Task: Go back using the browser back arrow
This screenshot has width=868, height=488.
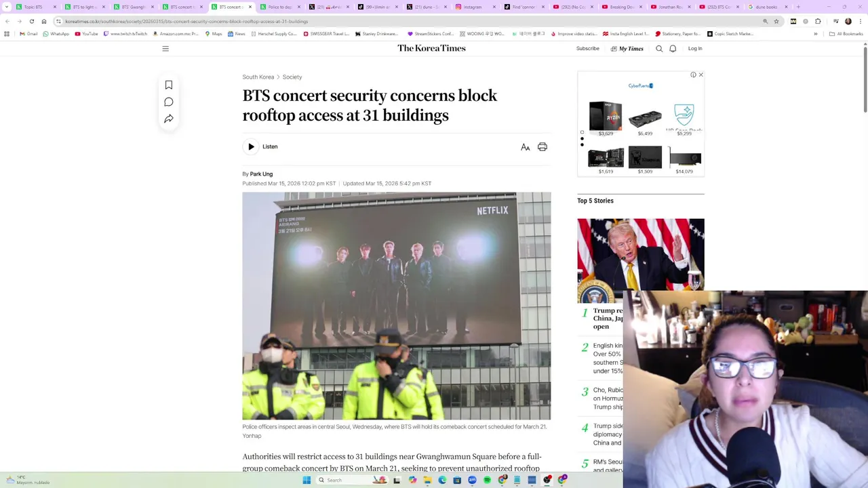Action: point(7,21)
